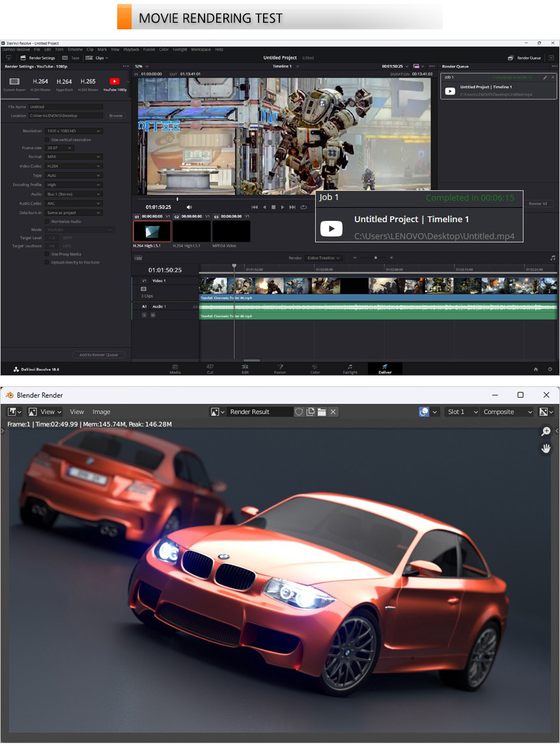Switch to the Edit page tab
Viewport: 560px width, 746px height.
(x=245, y=369)
